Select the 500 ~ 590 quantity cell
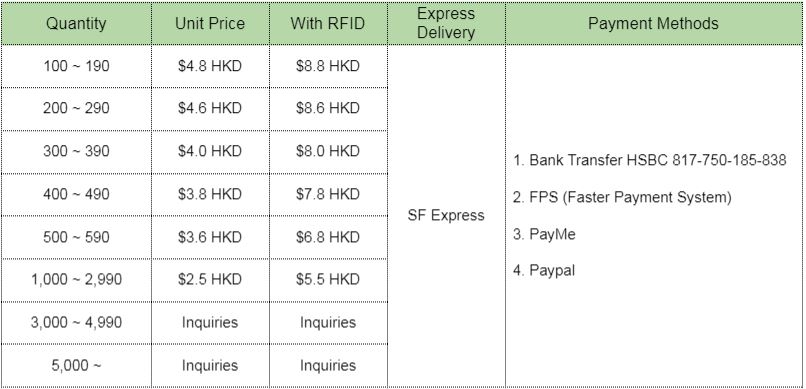This screenshot has height=389, width=806. [76, 237]
